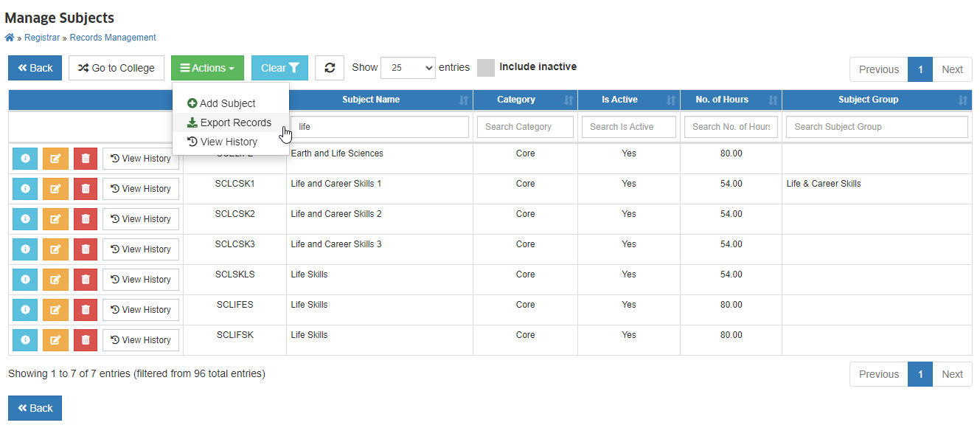The width and height of the screenshot is (980, 428).
Task: Open the entries-per-page dropdown showing 25
Action: pos(408,68)
